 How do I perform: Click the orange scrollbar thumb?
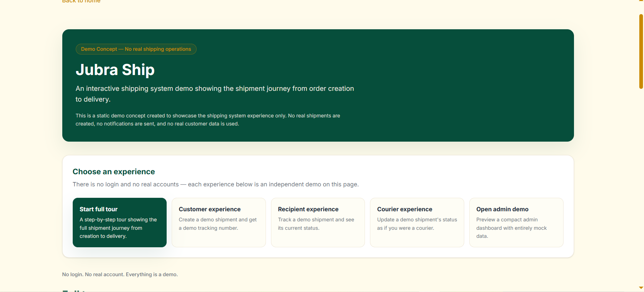[641, 51]
